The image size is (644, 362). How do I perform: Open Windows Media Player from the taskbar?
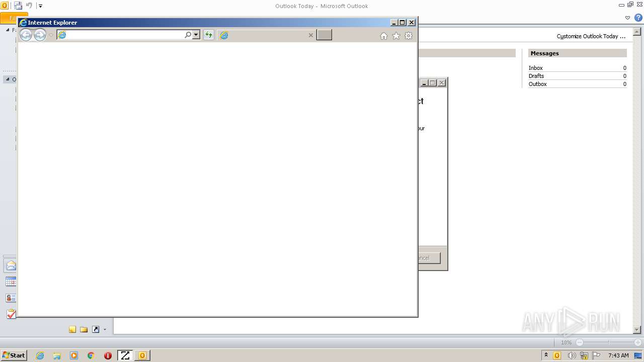click(74, 355)
